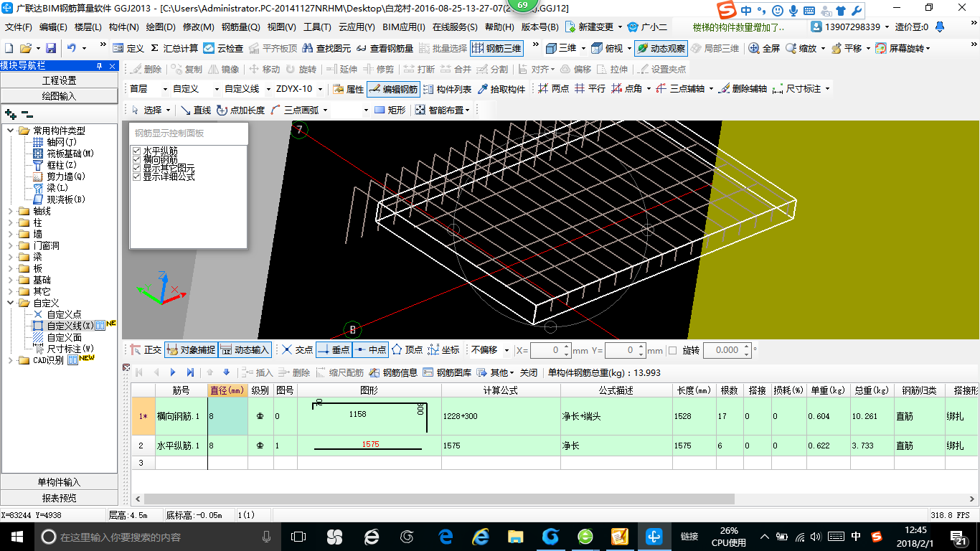The height and width of the screenshot is (551, 980).
Task: Open 钢筋图库 rebar library
Action: click(x=447, y=372)
